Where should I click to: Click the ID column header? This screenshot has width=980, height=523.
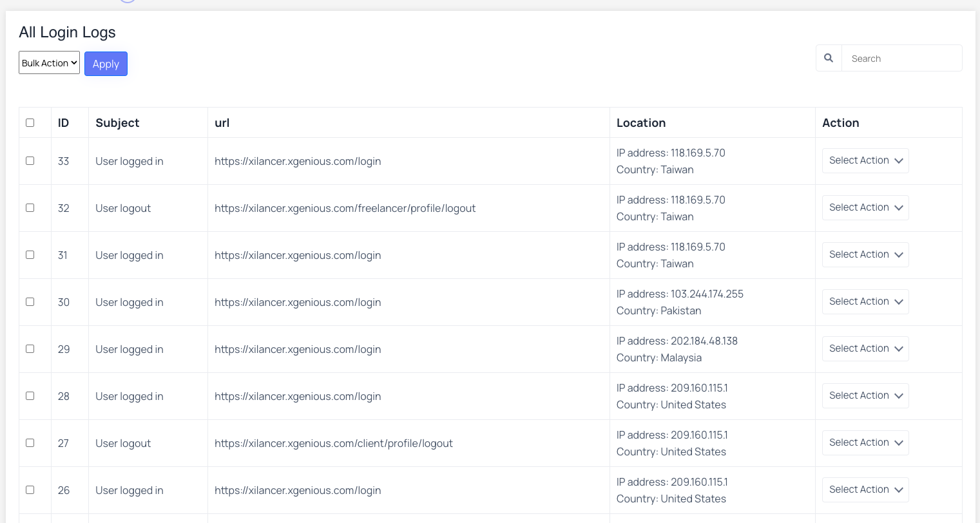(63, 122)
